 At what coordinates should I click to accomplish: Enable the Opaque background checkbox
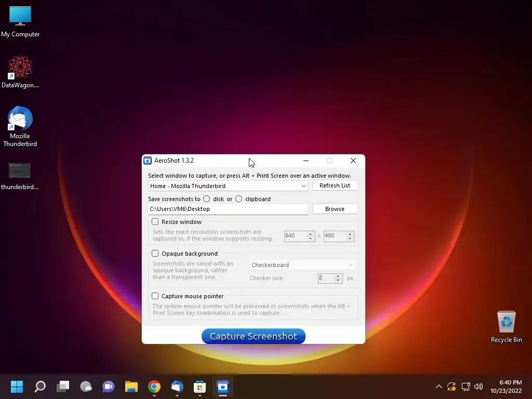[x=155, y=254]
